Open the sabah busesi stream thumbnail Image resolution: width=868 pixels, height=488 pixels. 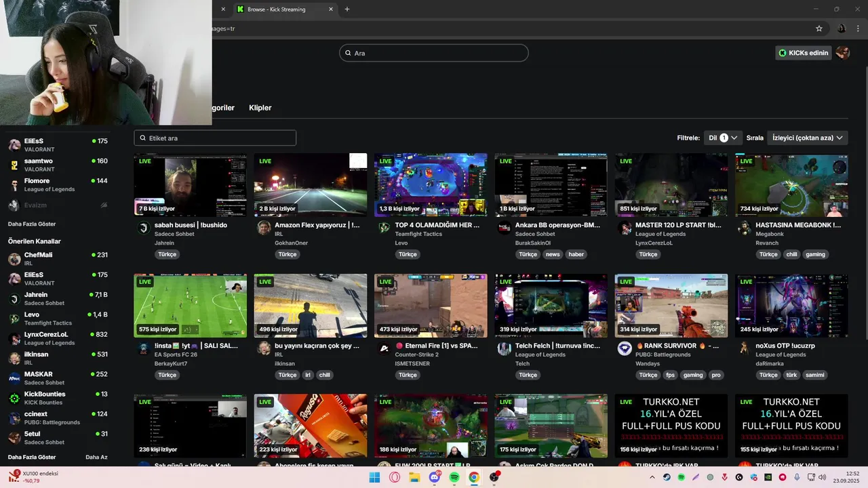click(x=190, y=185)
